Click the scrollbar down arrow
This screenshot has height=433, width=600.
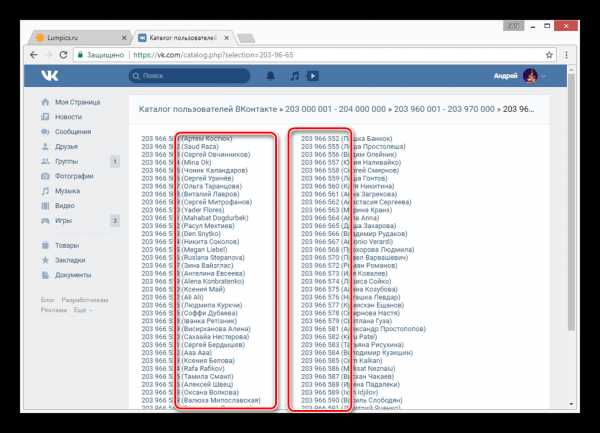tap(571, 404)
